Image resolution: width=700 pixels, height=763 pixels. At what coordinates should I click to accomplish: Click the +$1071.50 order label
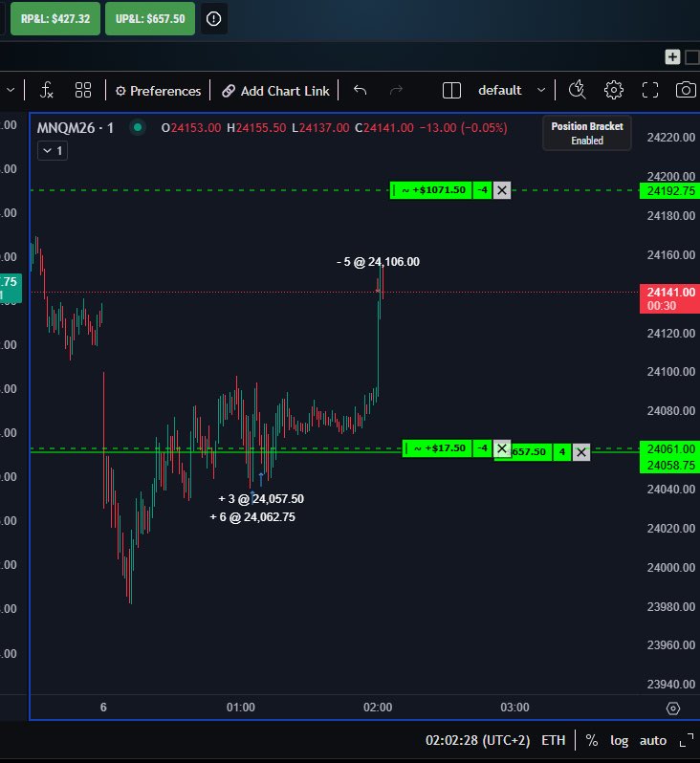[x=433, y=190]
